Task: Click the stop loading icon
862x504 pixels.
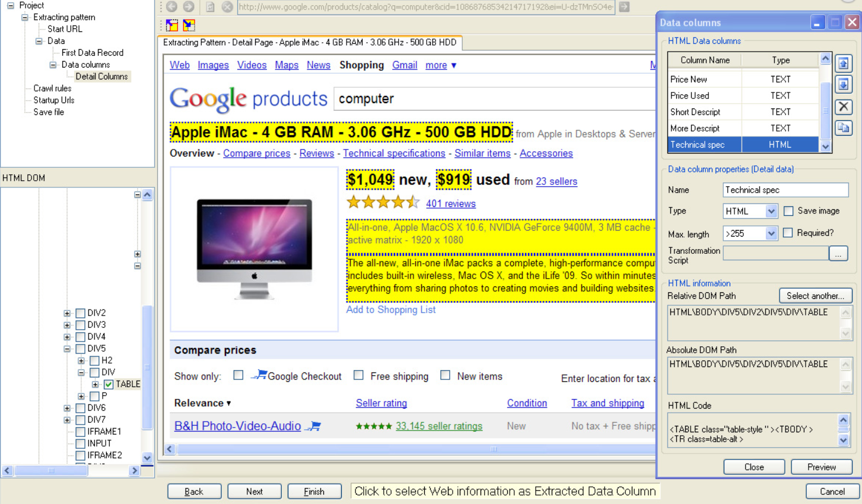Action: click(227, 7)
